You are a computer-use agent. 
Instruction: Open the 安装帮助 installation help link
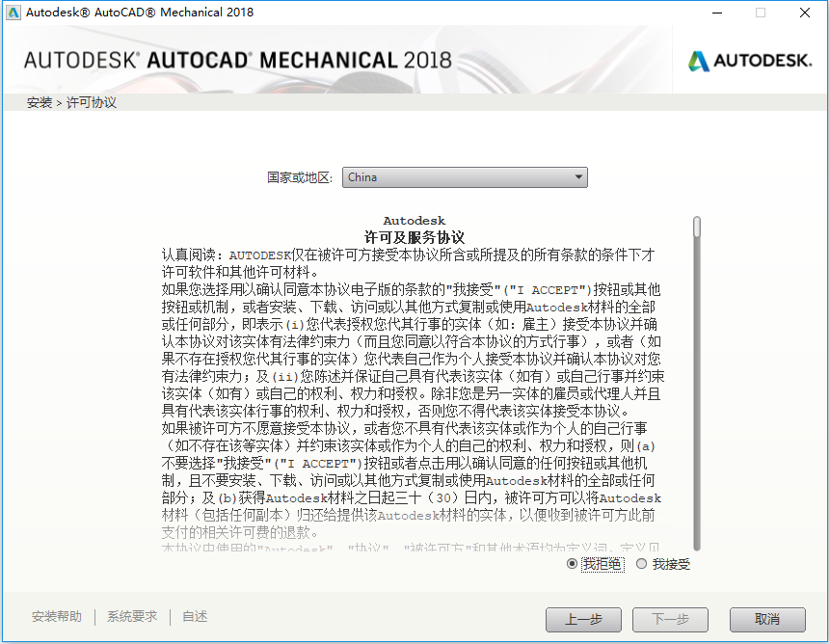click(x=57, y=616)
